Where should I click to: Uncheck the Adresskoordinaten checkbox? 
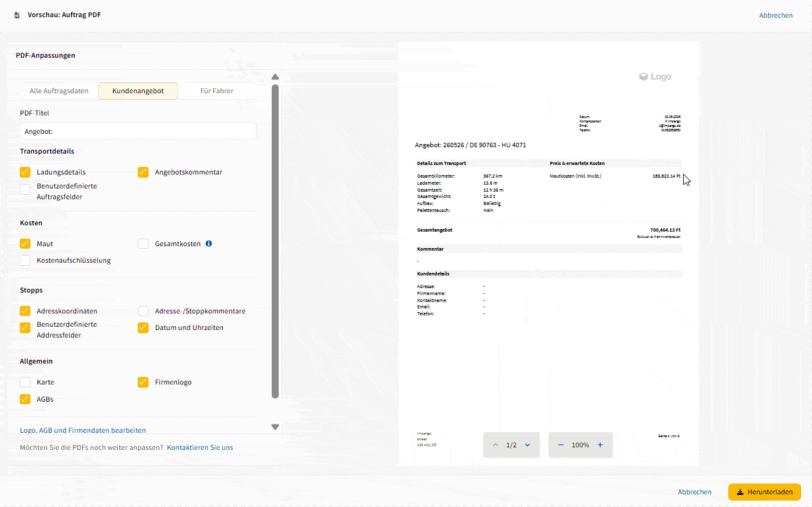(x=25, y=311)
